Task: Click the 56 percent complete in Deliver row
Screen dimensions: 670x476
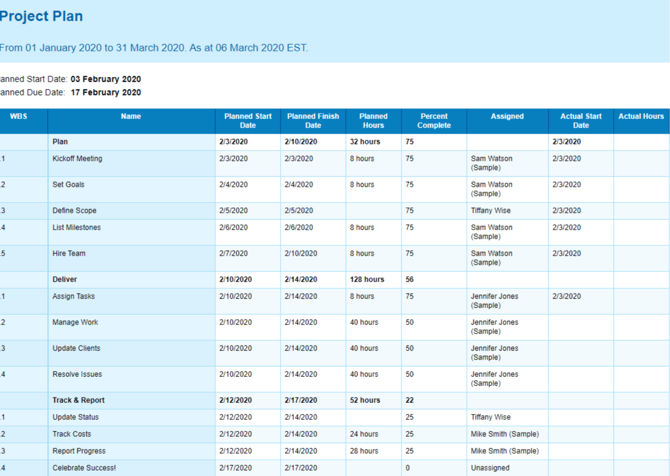Action: click(409, 279)
